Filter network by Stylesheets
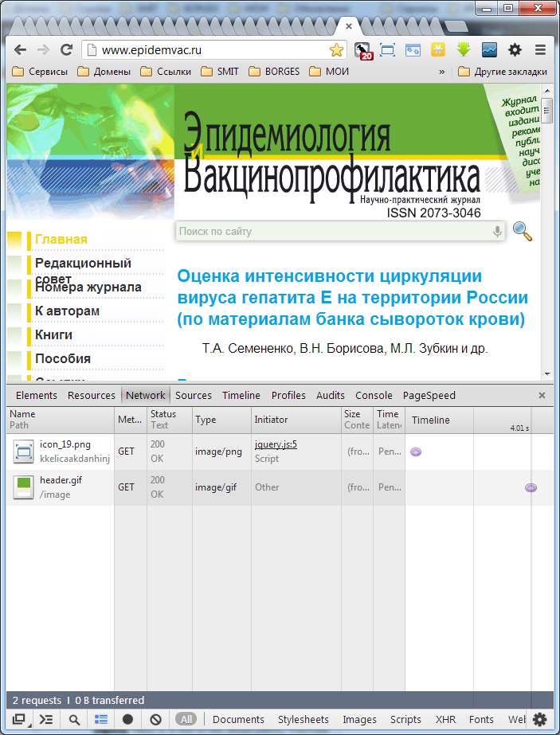The height and width of the screenshot is (735, 560). point(303,719)
